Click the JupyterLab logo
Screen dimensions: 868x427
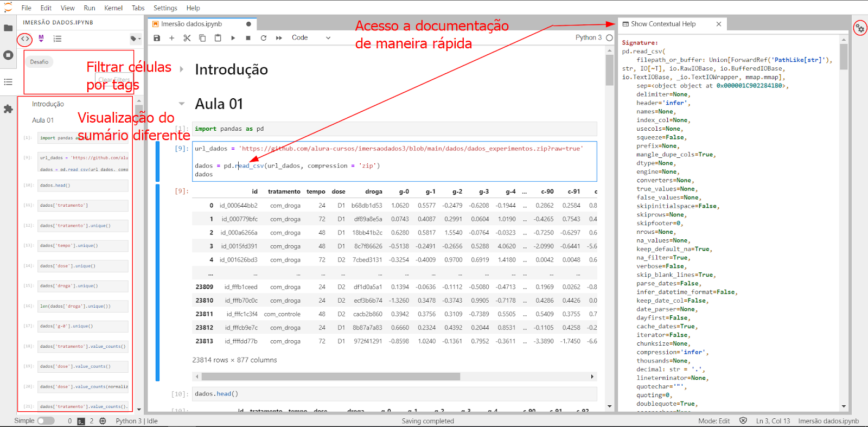pos(8,8)
